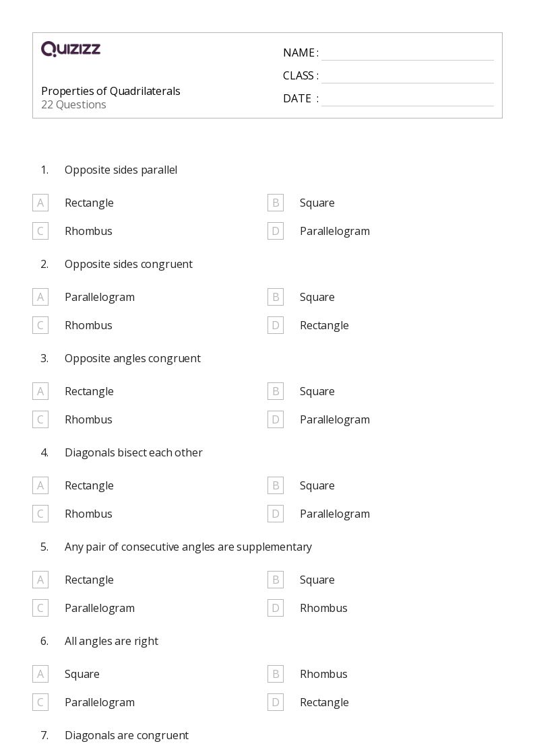Click the Quizizz logo
This screenshot has height=756, width=535.
point(71,49)
